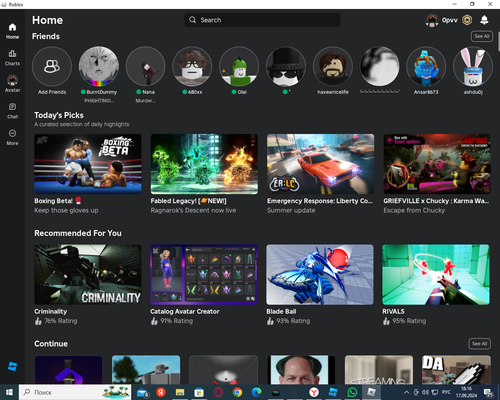Open the STREAMING Continue thumbnail
This screenshot has height=400, width=500.
pyautogui.click(x=379, y=370)
